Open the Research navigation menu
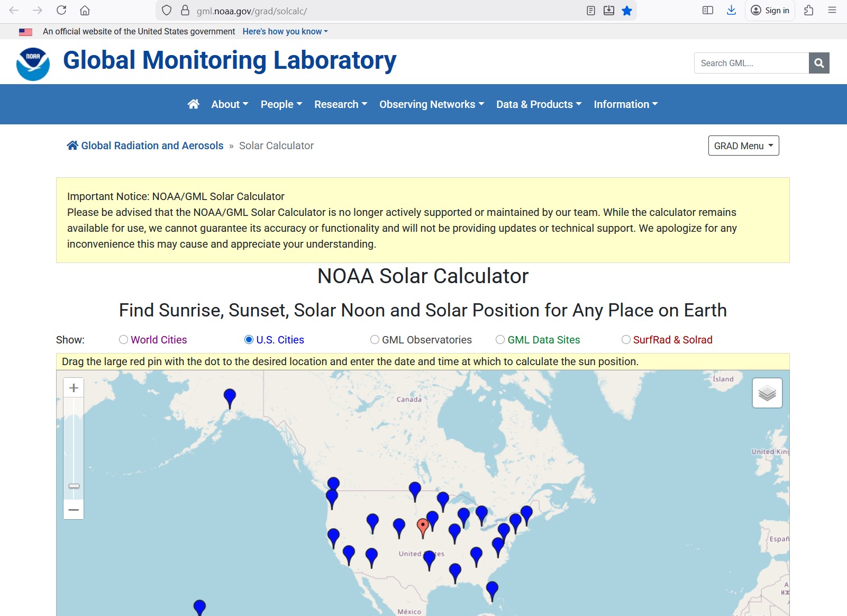The image size is (847, 616). (340, 104)
